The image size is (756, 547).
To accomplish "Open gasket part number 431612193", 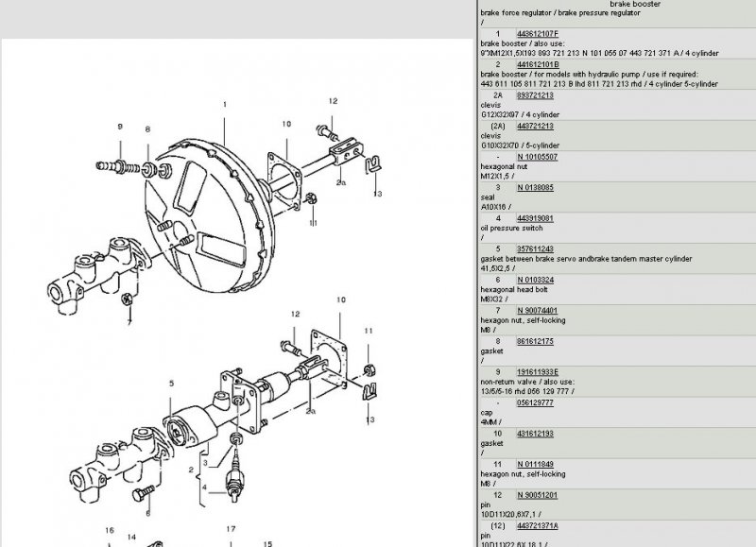I will 536,433.
